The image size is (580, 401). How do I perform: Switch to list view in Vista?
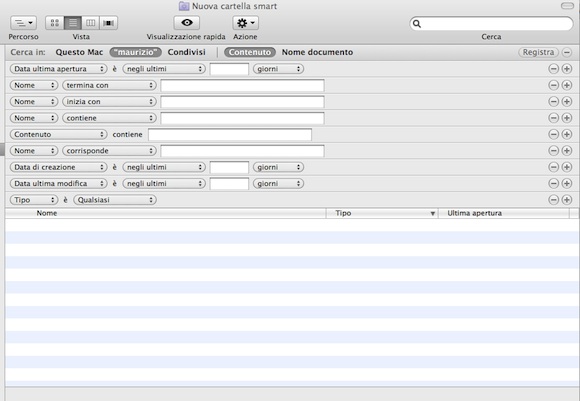pos(73,23)
